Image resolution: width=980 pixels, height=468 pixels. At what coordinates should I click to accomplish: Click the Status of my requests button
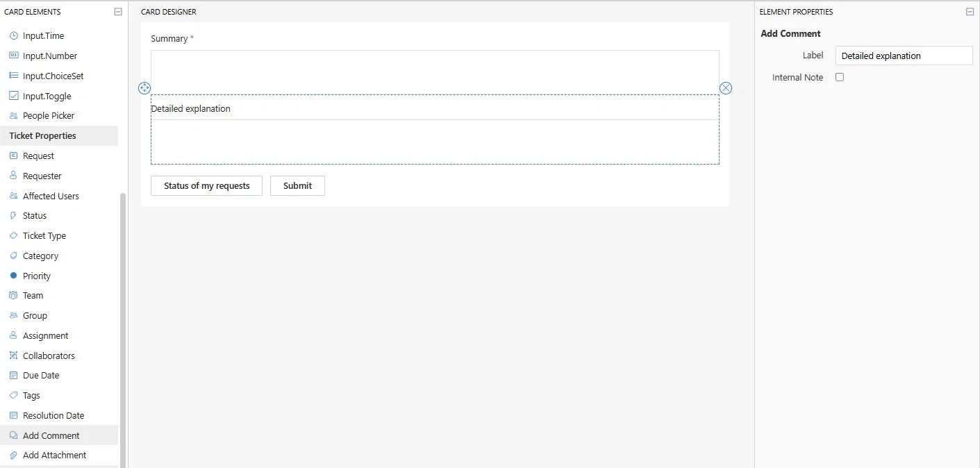(x=206, y=185)
